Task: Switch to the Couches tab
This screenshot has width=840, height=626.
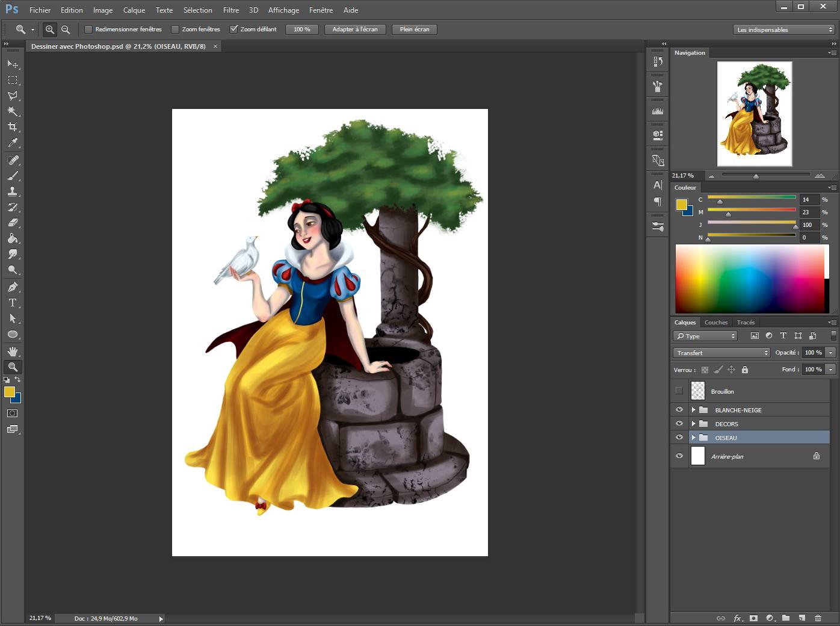Action: point(715,323)
